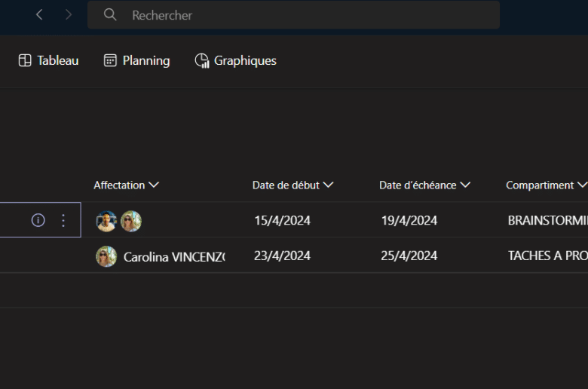Open task details with the info icon

click(x=38, y=220)
